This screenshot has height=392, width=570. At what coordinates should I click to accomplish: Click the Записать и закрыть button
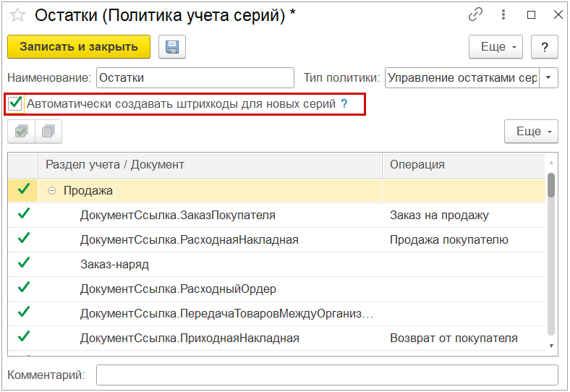coord(79,47)
